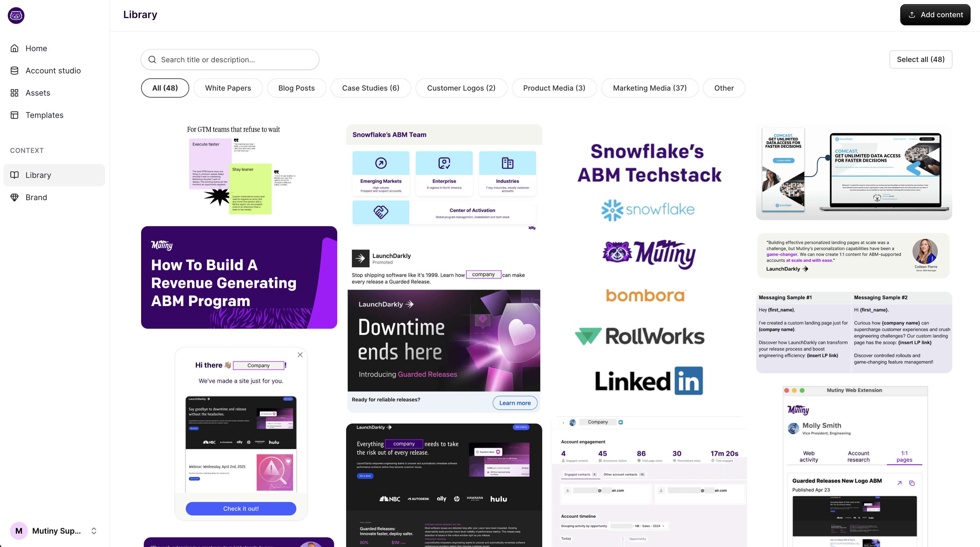Screen dimensions: 980x547
Task: Click the Add content button
Action: click(935, 15)
